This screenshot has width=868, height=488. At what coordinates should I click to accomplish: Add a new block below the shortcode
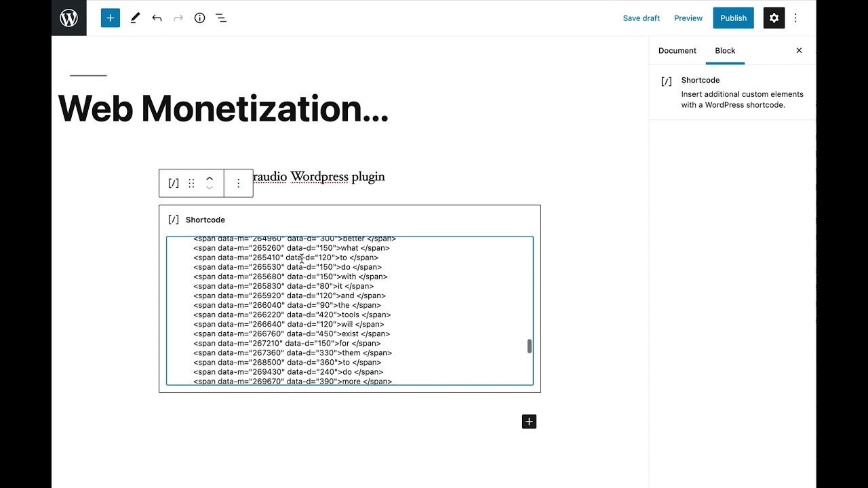[x=529, y=422]
